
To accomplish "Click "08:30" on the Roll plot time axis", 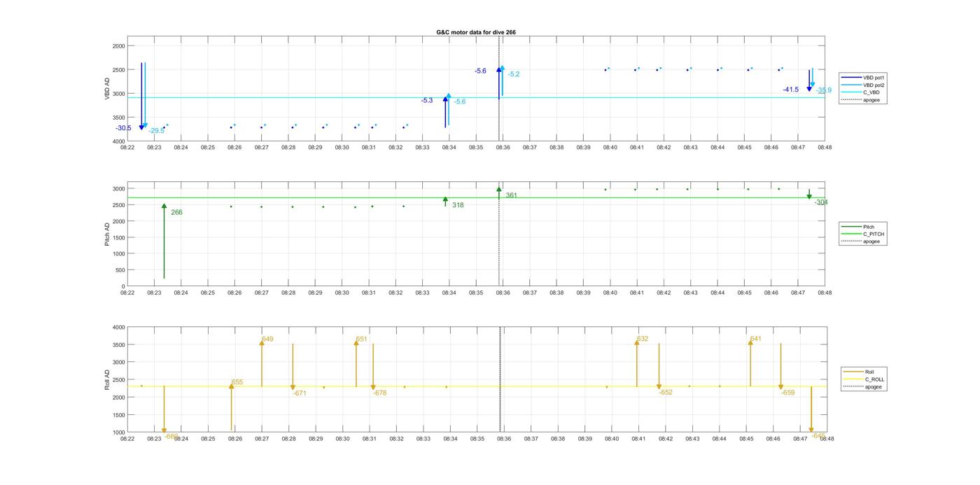I will click(x=342, y=439).
